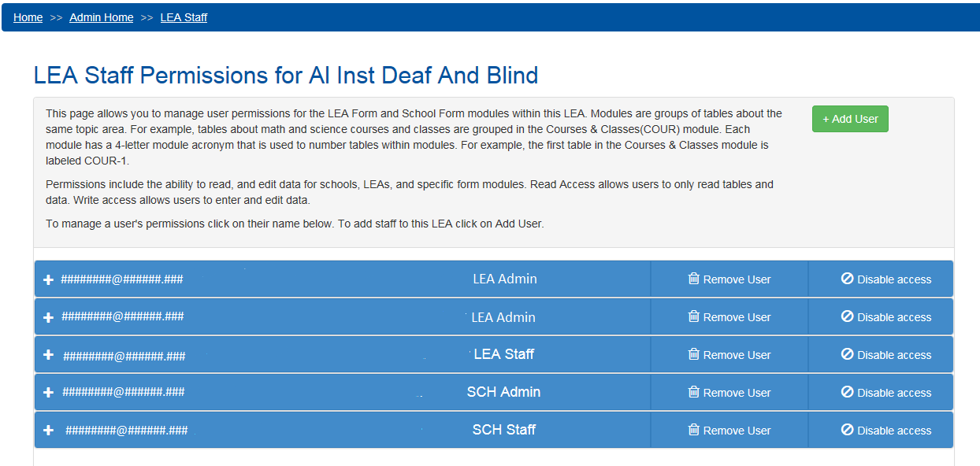This screenshot has height=466, width=980.
Task: Go to Home breadcrumb link
Action: pyautogui.click(x=28, y=17)
